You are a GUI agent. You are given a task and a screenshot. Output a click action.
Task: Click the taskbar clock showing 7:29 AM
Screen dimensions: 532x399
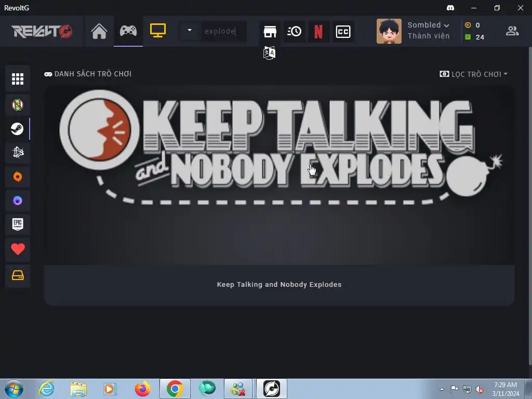(x=506, y=389)
